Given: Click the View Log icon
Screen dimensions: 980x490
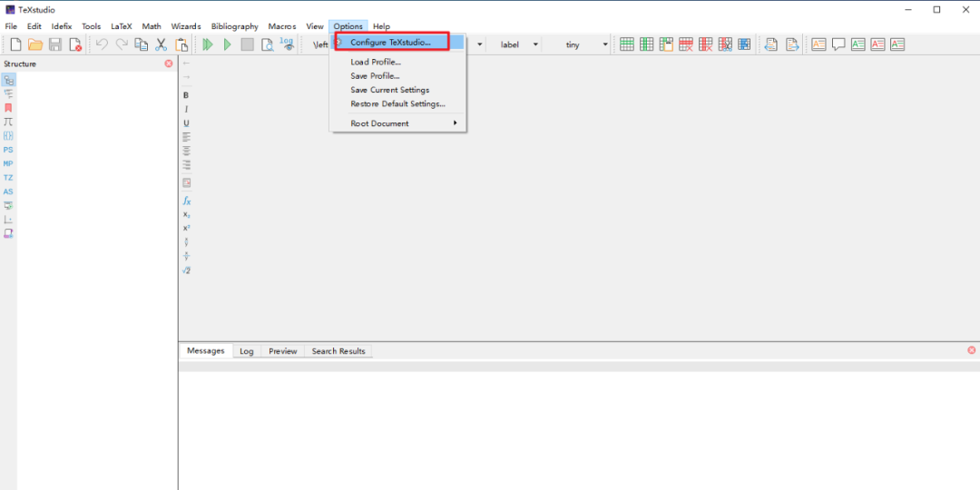Looking at the screenshot, I should tap(287, 44).
